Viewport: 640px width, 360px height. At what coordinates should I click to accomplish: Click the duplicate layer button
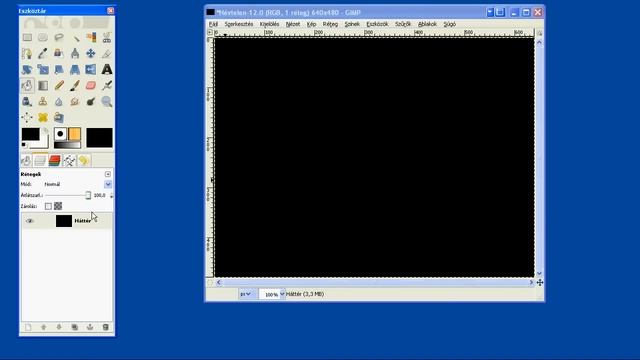point(75,327)
